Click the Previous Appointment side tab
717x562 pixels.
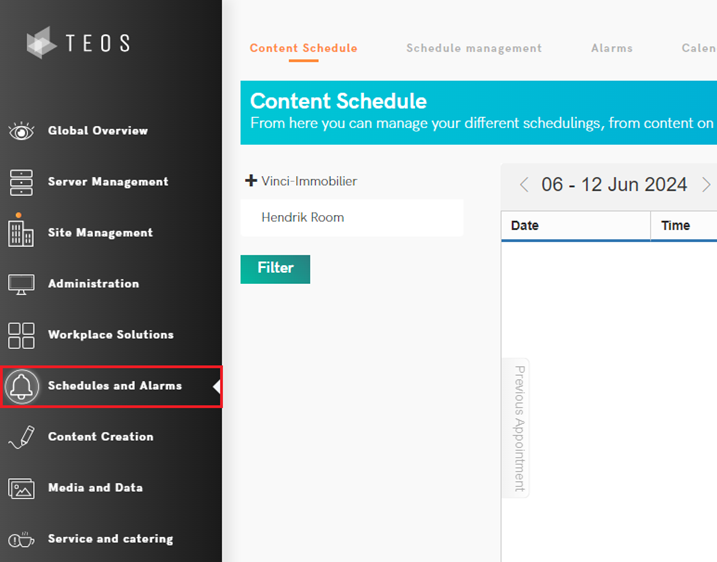pos(519,427)
